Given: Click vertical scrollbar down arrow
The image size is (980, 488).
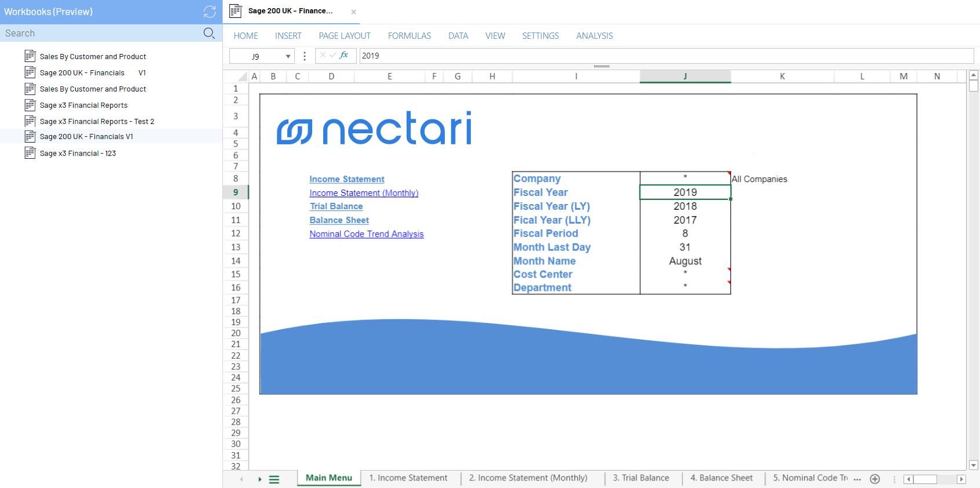Looking at the screenshot, I should [x=974, y=465].
